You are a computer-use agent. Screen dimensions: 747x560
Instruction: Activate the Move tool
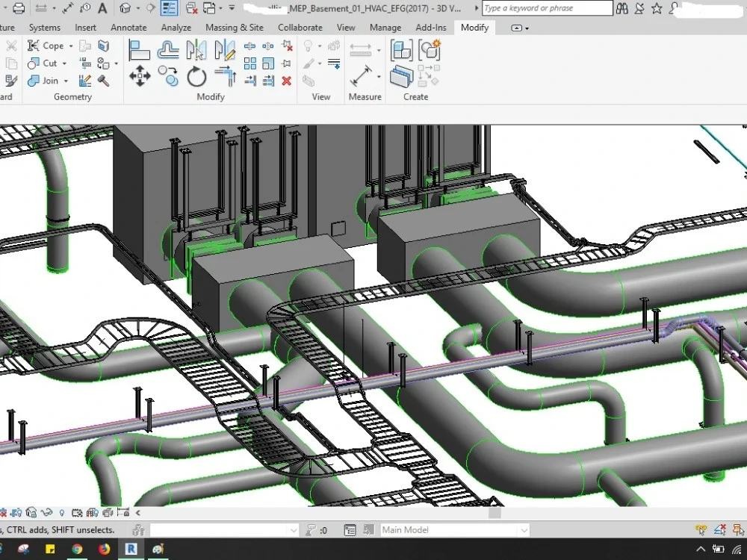click(x=140, y=76)
